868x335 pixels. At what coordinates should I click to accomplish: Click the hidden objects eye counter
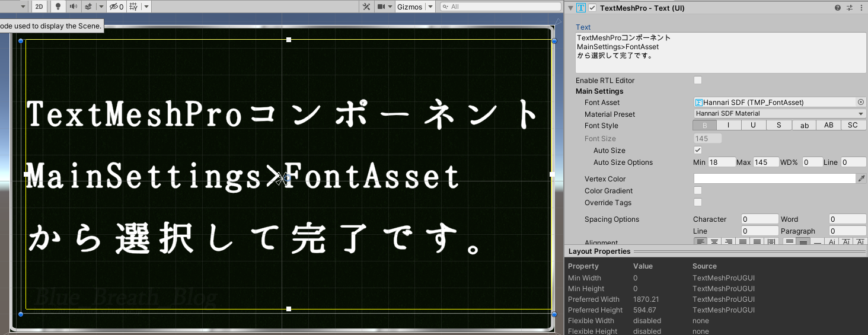click(x=116, y=7)
